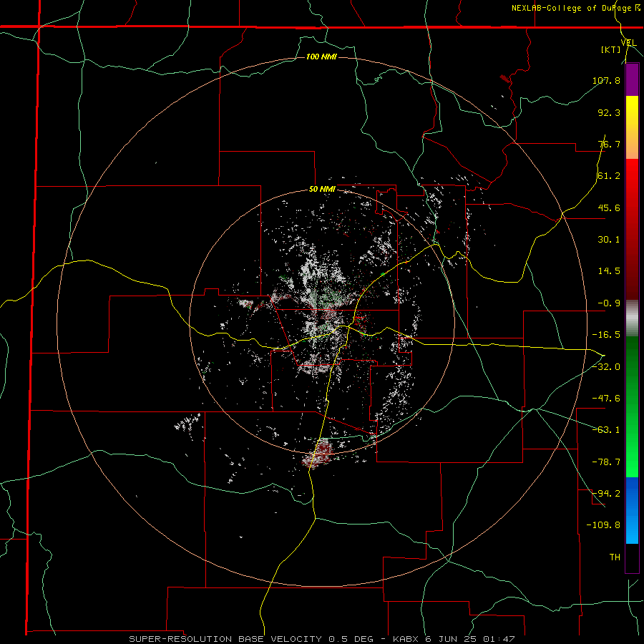Click the 61.2 scale value
This screenshot has height=644, width=644.
coord(609,176)
